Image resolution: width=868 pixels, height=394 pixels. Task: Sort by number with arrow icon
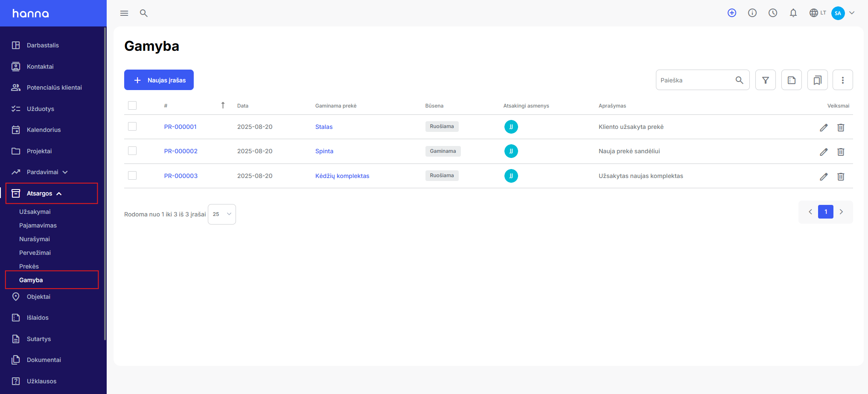pos(223,105)
